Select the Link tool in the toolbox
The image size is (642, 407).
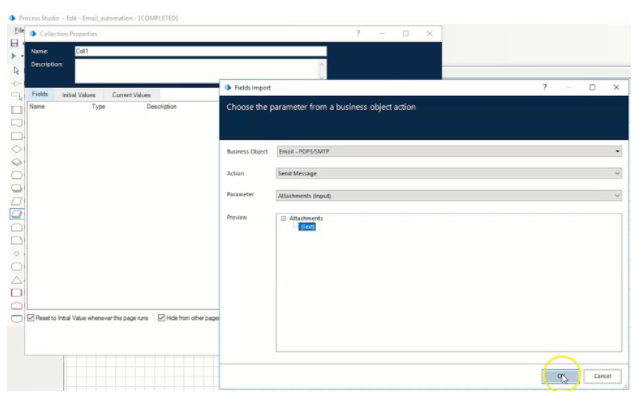(x=16, y=84)
